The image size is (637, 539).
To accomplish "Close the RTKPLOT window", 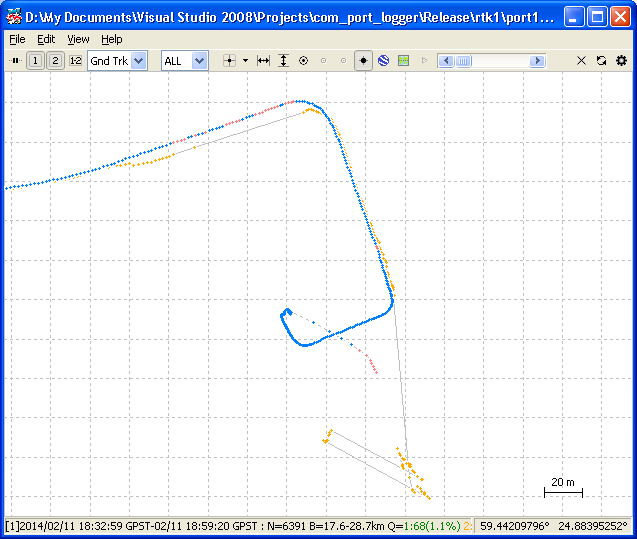I will pyautogui.click(x=621, y=17).
